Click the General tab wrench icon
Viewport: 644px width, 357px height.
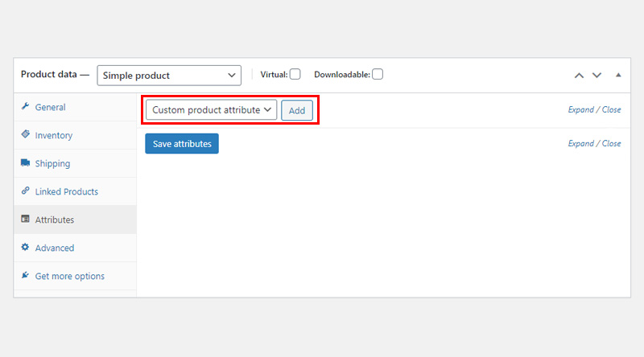[25, 106]
